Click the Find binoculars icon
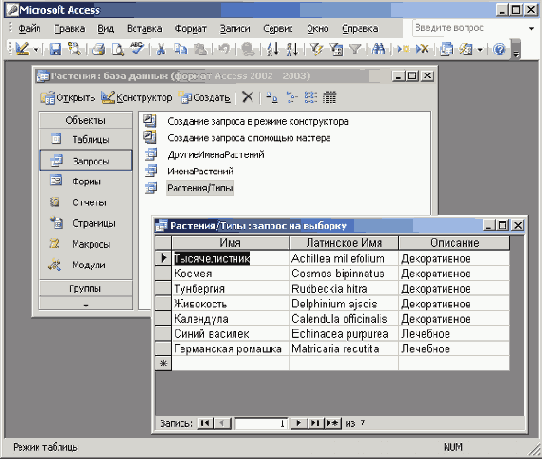 click(x=379, y=49)
